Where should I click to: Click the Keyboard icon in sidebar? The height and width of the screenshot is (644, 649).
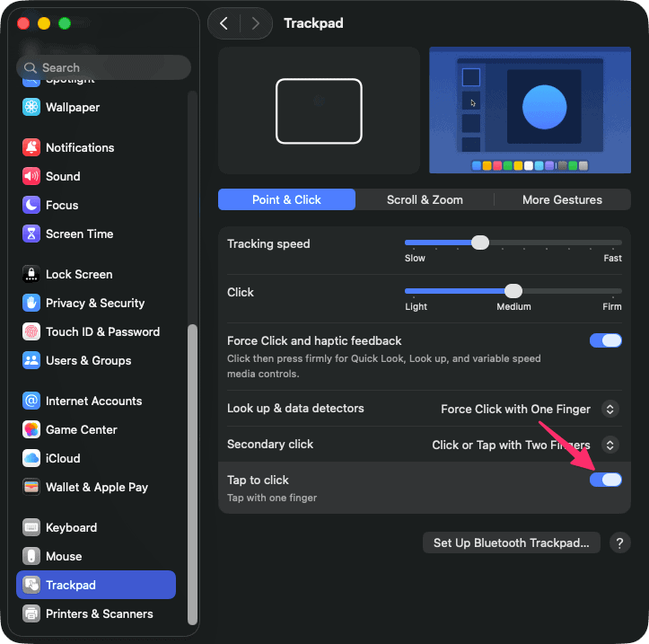point(31,527)
